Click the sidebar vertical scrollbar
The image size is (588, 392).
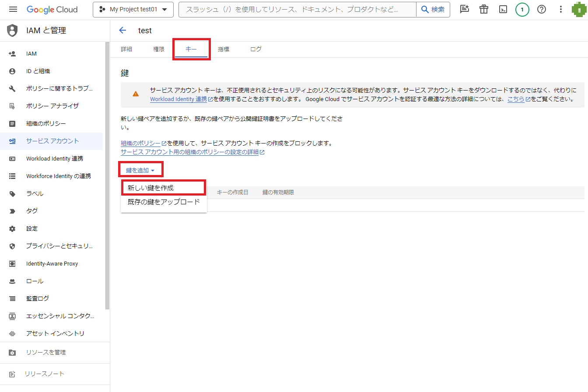107,175
